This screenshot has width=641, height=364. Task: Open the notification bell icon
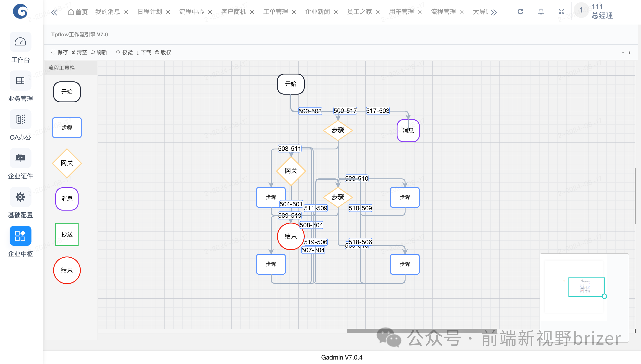click(x=541, y=12)
